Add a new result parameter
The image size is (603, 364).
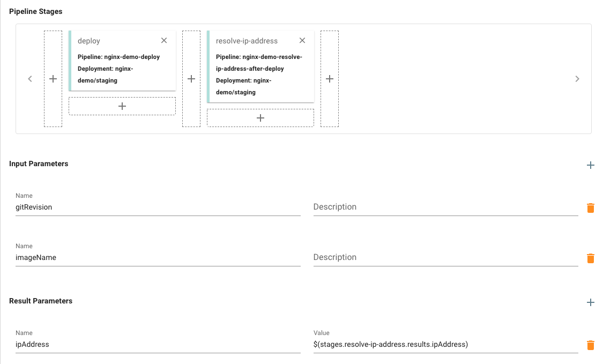point(591,302)
